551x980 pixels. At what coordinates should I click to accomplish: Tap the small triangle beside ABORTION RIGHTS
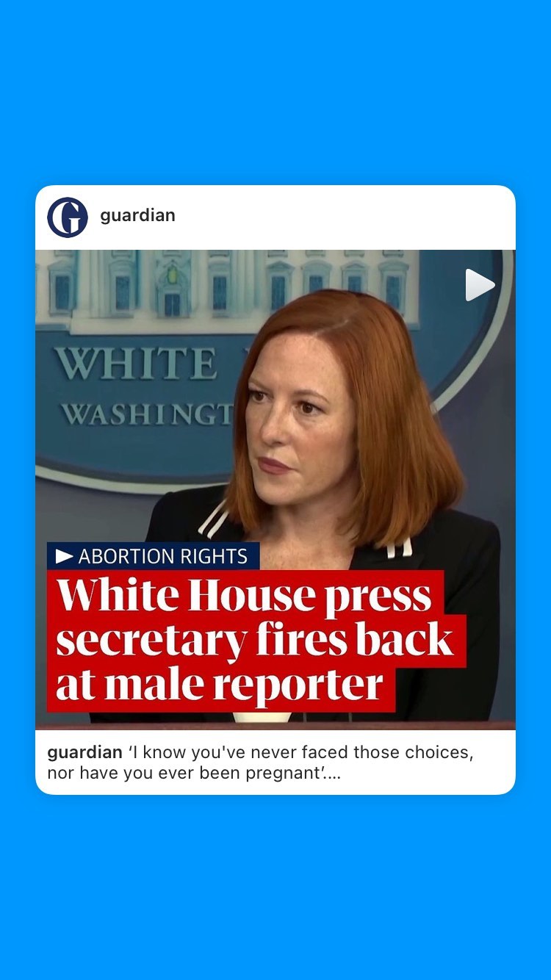pos(65,557)
